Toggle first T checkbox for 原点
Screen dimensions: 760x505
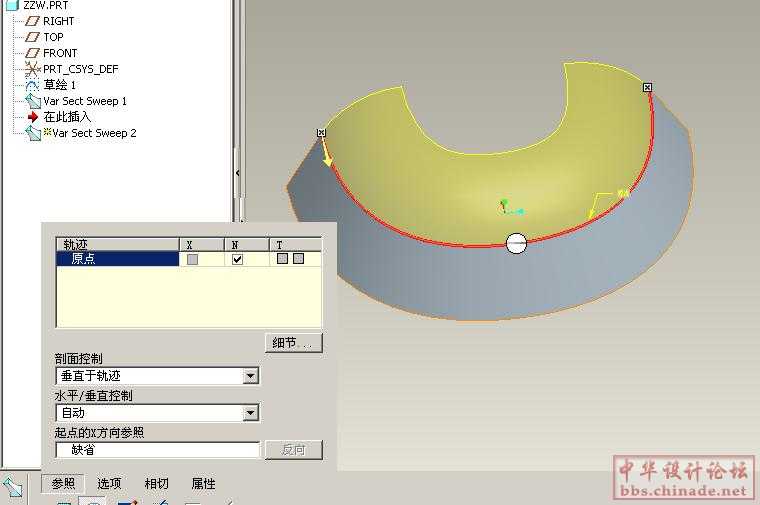282,259
